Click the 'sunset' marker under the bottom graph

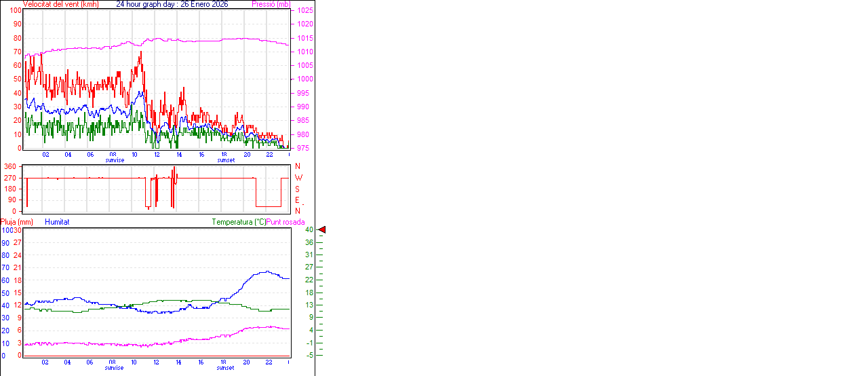(226, 368)
